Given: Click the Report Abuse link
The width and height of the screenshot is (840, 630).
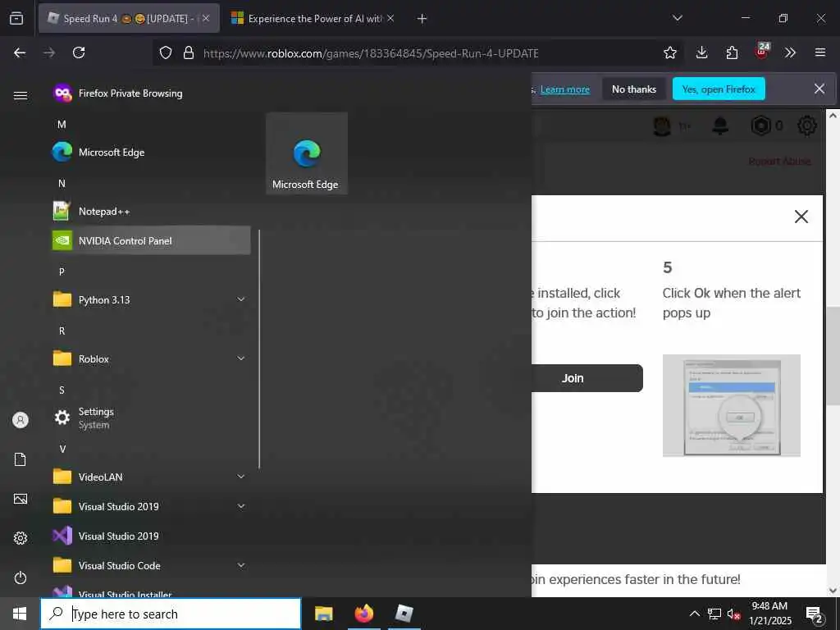Looking at the screenshot, I should 779,162.
